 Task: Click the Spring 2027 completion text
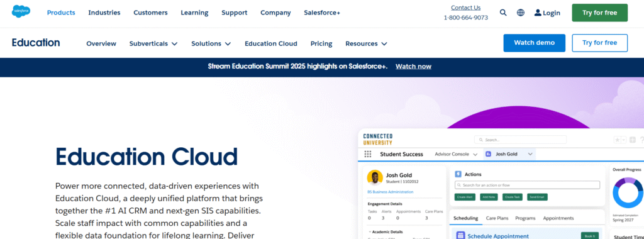click(x=623, y=220)
